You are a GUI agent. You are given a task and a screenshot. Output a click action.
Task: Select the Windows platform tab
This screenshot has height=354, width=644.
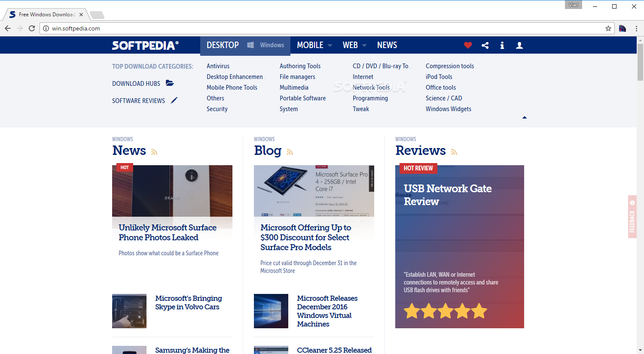(x=272, y=45)
